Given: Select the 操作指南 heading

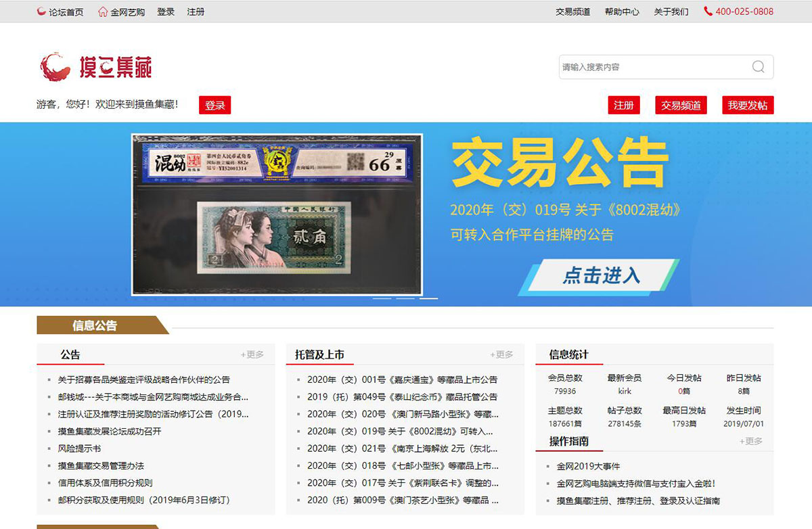Looking at the screenshot, I should point(569,441).
